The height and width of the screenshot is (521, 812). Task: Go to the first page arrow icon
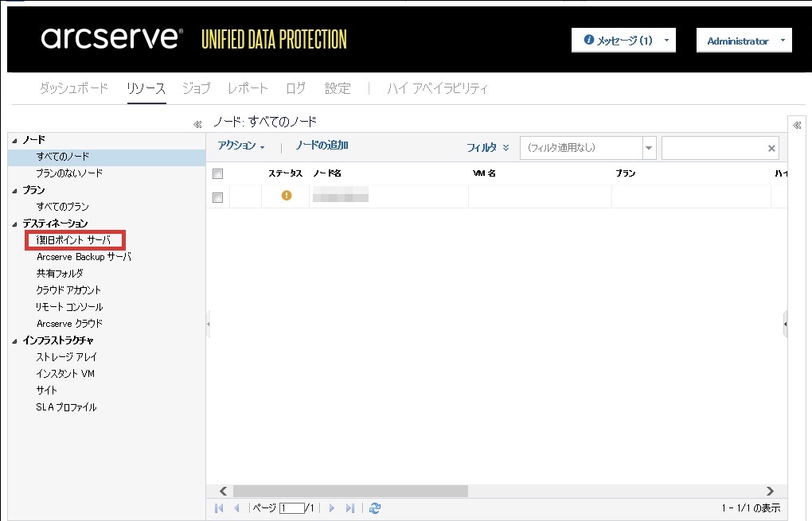(219, 508)
